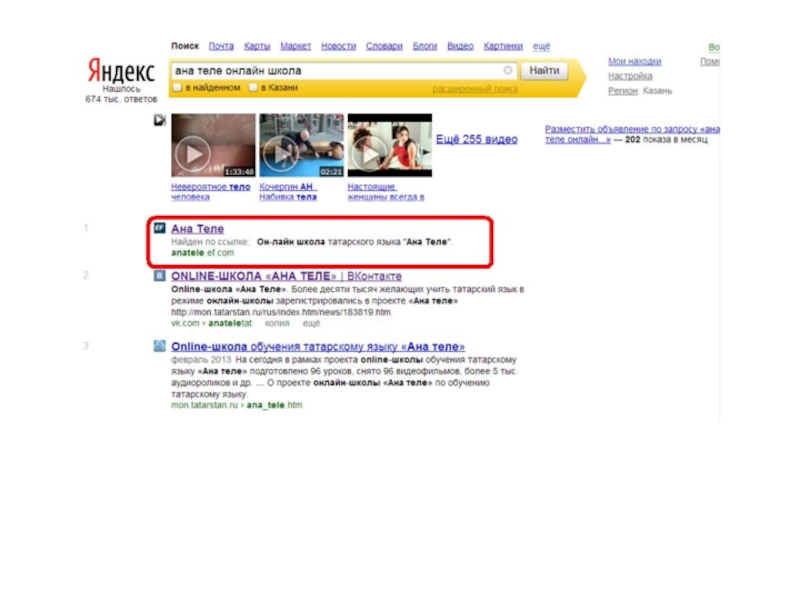
Task: Open the 'Настоящие женщины всегда в' video link
Action: [386, 192]
